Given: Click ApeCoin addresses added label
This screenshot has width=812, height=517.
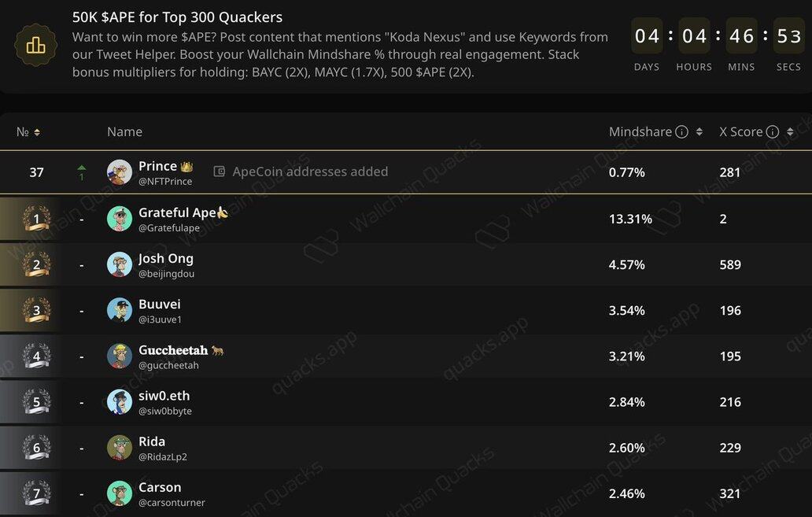Looking at the screenshot, I should tap(310, 172).
